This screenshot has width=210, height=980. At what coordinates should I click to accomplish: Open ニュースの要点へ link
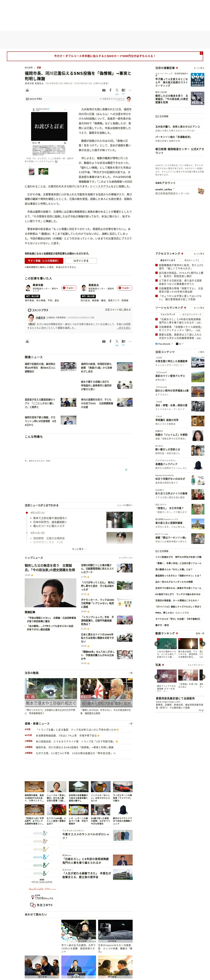125,505
